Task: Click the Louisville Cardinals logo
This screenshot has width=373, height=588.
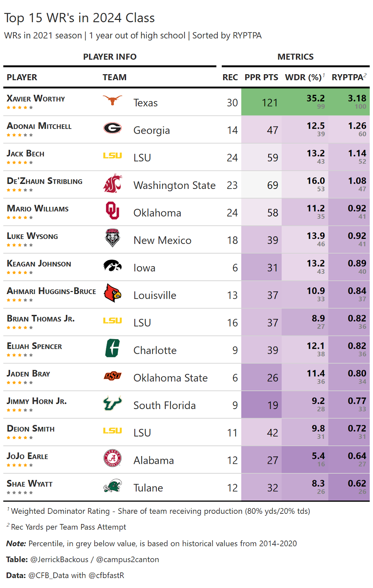Action: click(112, 293)
